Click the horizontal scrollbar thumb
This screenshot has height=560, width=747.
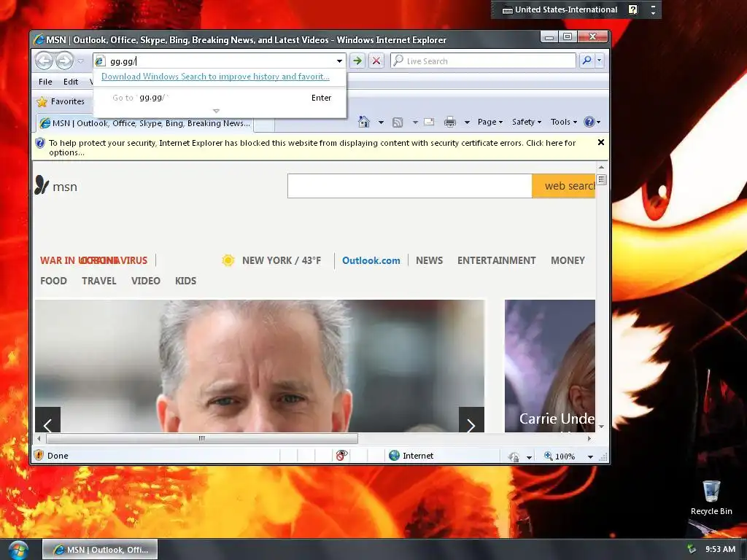pyautogui.click(x=202, y=438)
